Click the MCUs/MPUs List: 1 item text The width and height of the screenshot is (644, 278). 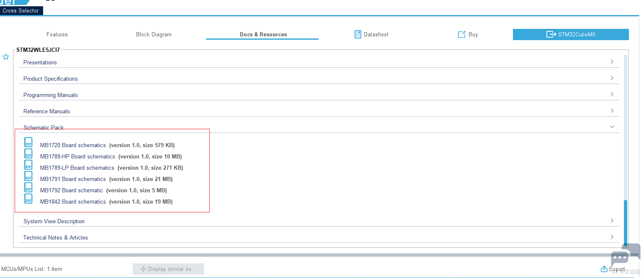pos(31,269)
